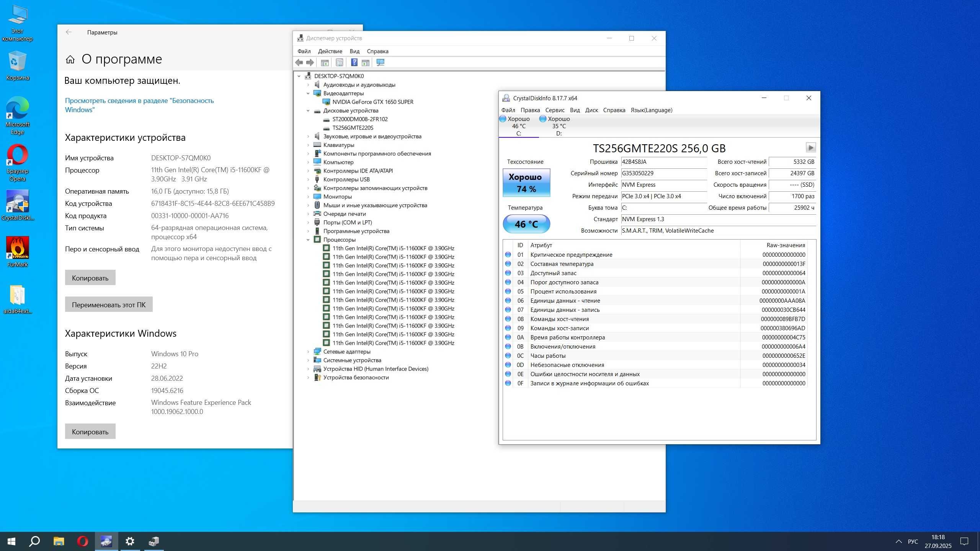Select the Процент использования SMART row
This screenshot has height=551, width=980.
click(655, 292)
